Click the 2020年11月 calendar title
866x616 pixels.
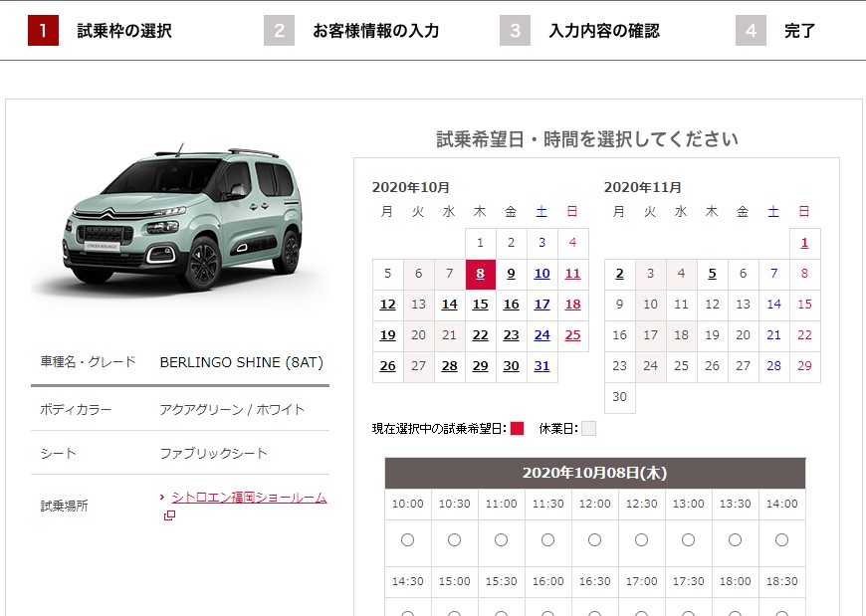(643, 188)
